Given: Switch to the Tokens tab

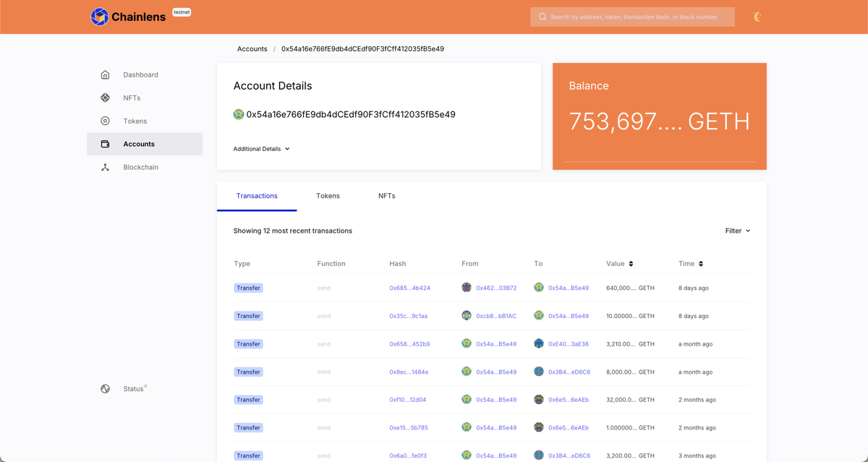Looking at the screenshot, I should click(x=328, y=196).
